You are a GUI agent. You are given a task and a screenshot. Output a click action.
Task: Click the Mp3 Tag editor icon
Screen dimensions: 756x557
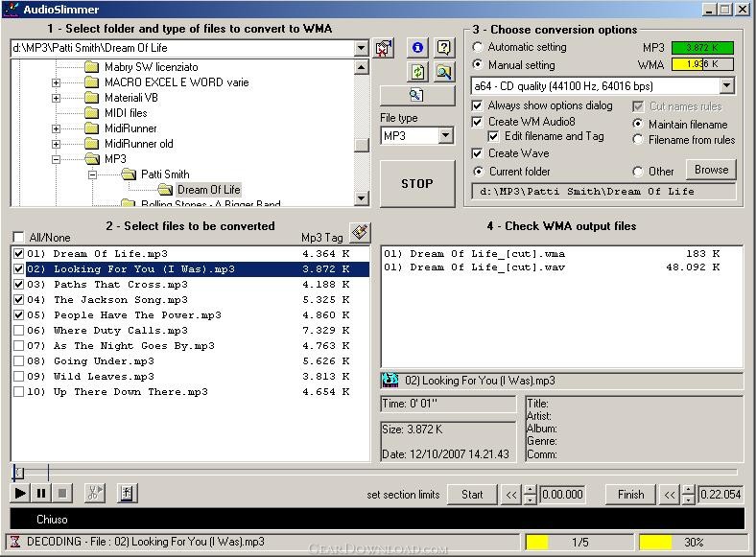360,232
